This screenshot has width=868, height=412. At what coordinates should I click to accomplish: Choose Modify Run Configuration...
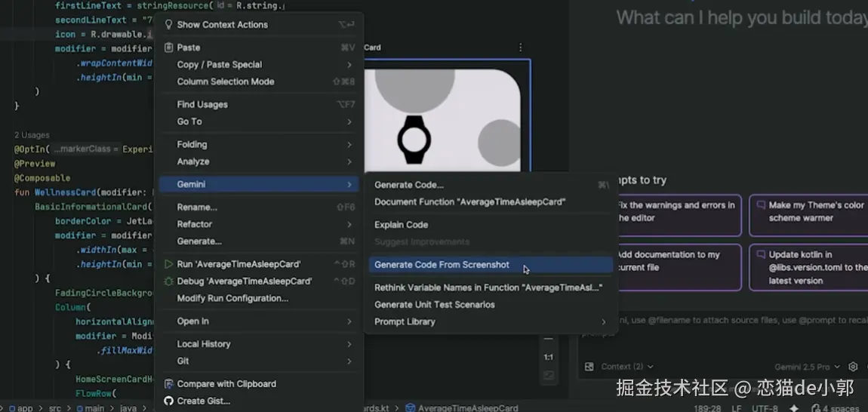click(x=259, y=299)
